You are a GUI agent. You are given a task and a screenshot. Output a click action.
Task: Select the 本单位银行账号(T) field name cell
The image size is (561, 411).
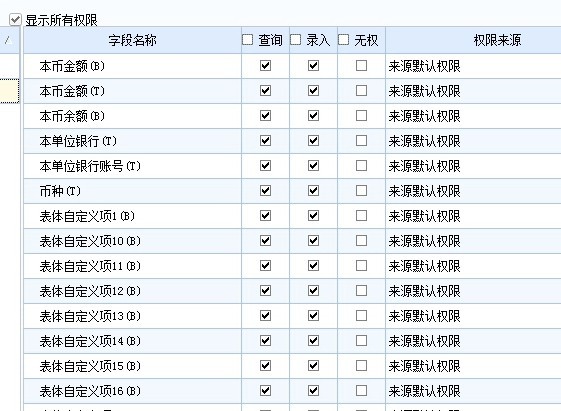coord(133,166)
